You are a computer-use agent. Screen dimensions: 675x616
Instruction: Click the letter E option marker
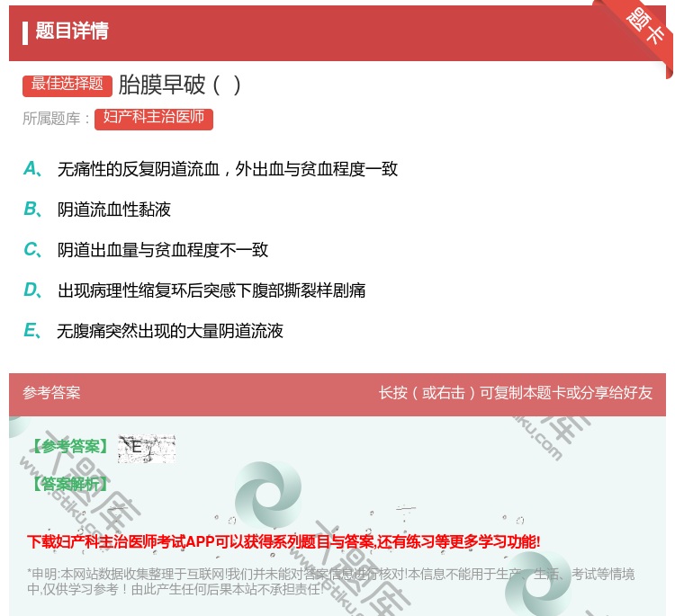(x=32, y=330)
